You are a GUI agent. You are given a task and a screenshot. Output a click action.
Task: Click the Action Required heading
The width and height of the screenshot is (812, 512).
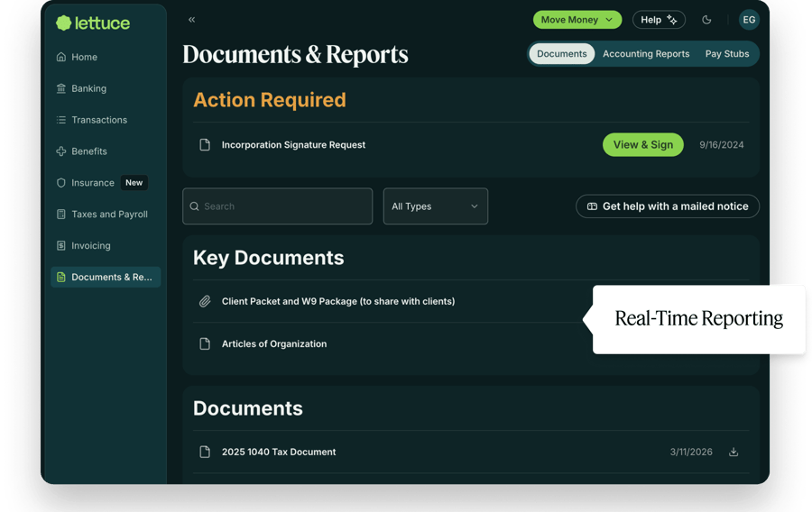269,100
